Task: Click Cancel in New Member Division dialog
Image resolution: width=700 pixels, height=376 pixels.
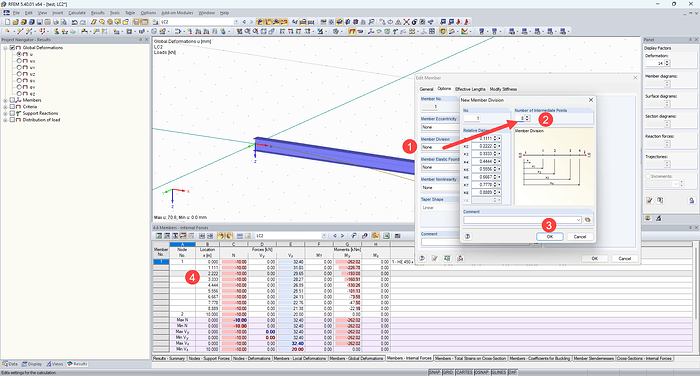Action: 579,237
